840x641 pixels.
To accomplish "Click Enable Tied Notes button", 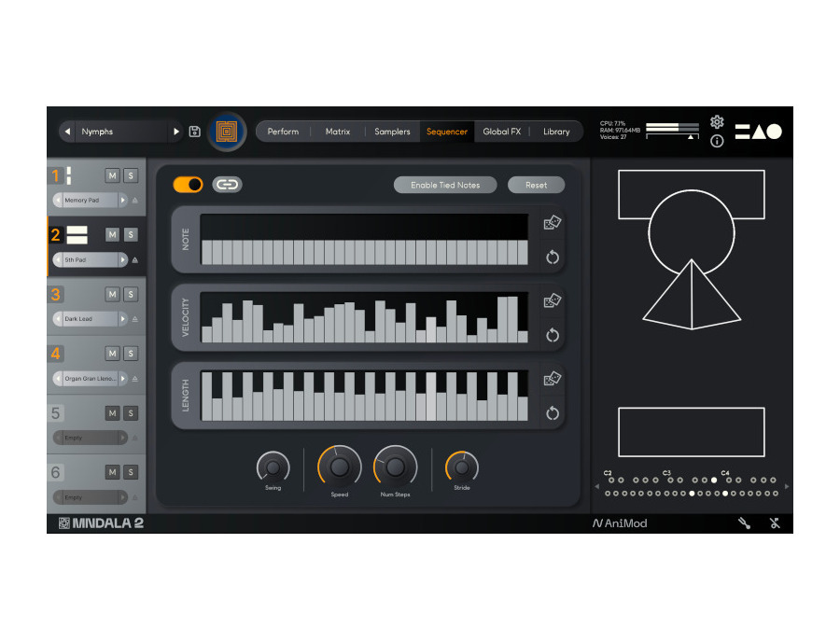I will (445, 186).
